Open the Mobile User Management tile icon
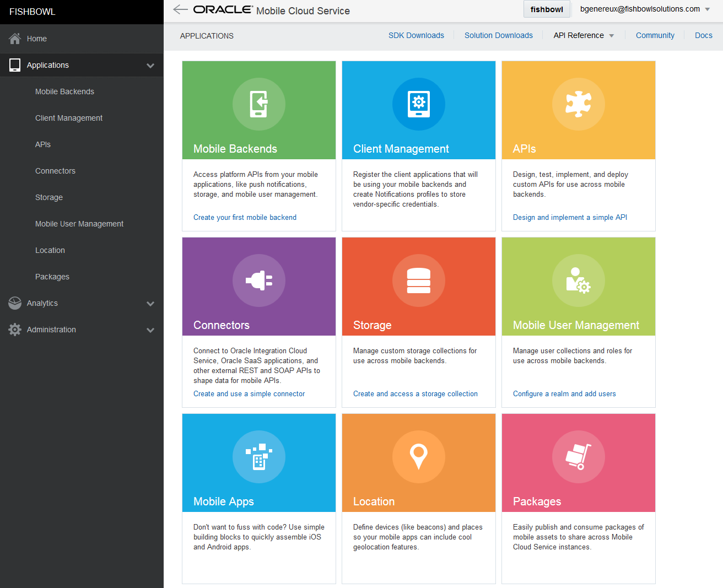Screen dimensions: 723x588 [x=579, y=280]
